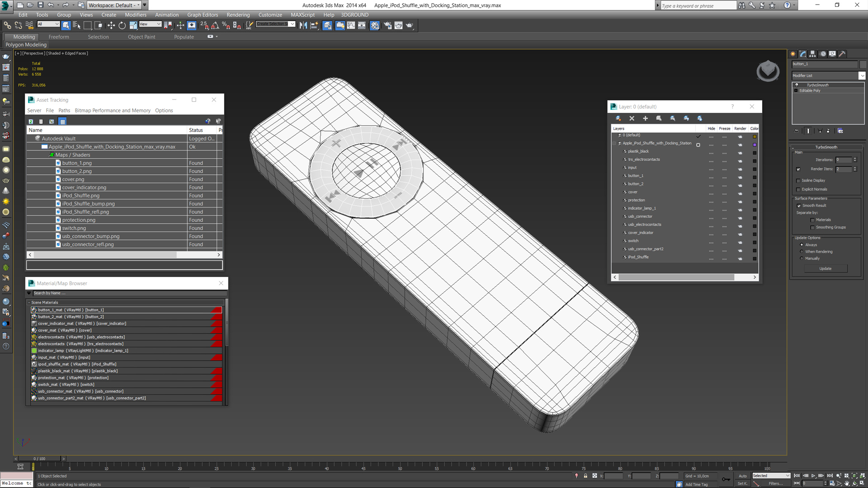Click the Update button in TurboSmooth
Image resolution: width=868 pixels, height=488 pixels.
826,269
